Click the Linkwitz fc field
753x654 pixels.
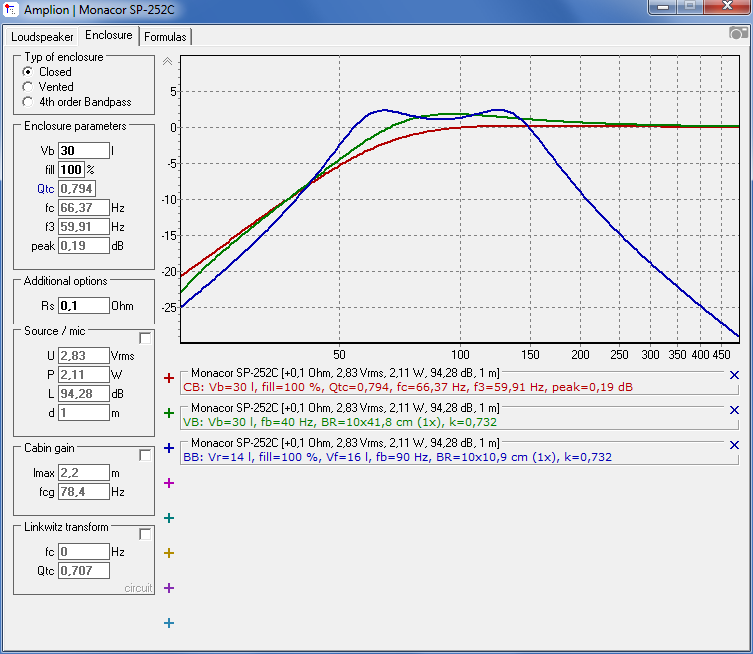pos(84,552)
